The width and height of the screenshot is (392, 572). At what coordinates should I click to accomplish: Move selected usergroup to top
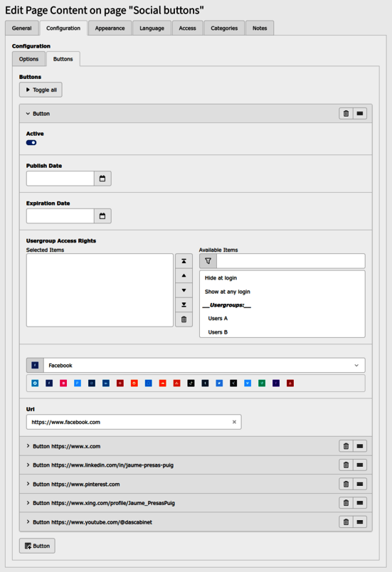(x=184, y=261)
